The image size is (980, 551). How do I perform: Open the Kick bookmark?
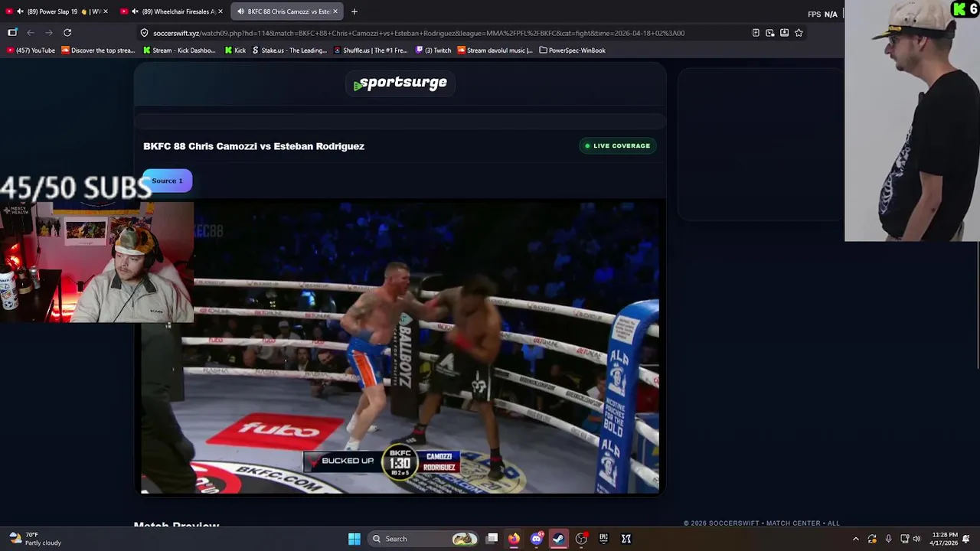tap(235, 51)
